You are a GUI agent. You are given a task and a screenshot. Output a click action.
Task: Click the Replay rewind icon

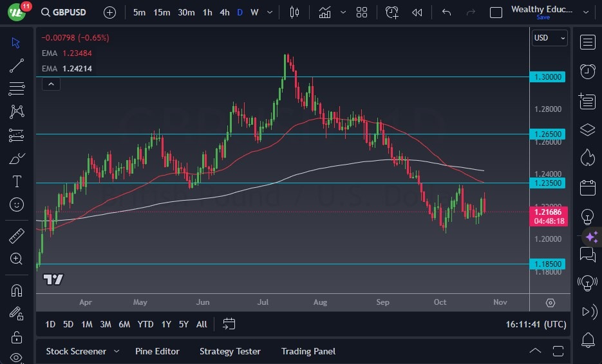point(417,12)
